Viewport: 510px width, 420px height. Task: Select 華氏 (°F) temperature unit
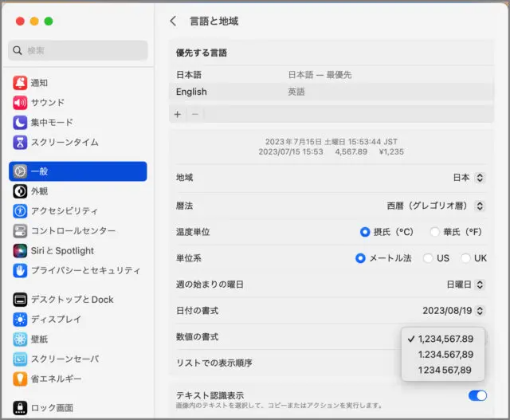[x=434, y=232]
